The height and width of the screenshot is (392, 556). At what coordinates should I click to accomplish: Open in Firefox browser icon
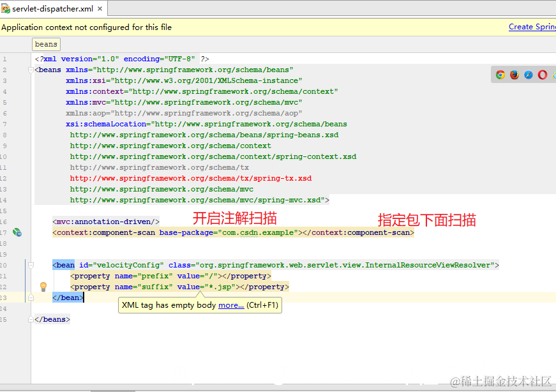point(515,75)
